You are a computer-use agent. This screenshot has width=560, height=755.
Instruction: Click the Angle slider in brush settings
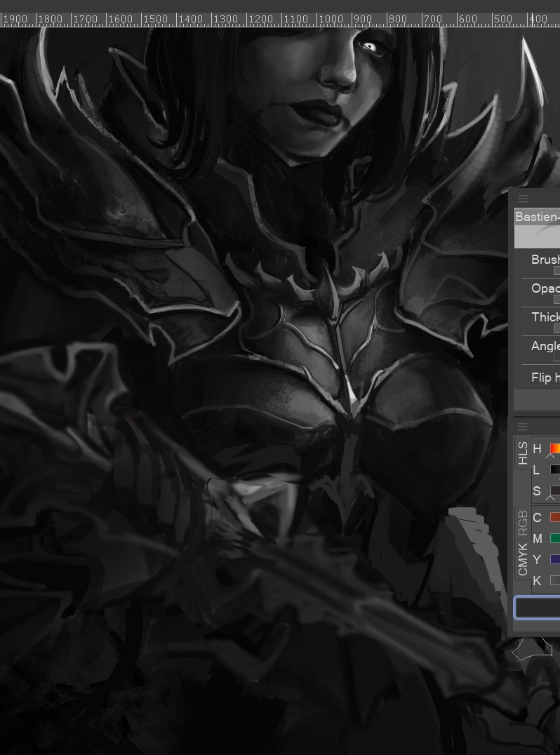coord(556,357)
